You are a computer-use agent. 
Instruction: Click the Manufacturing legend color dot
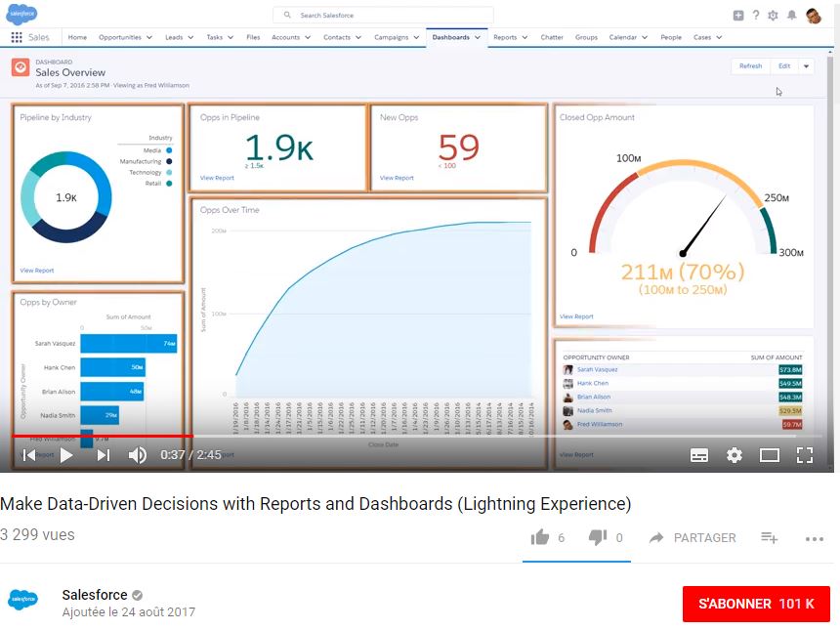click(x=169, y=161)
